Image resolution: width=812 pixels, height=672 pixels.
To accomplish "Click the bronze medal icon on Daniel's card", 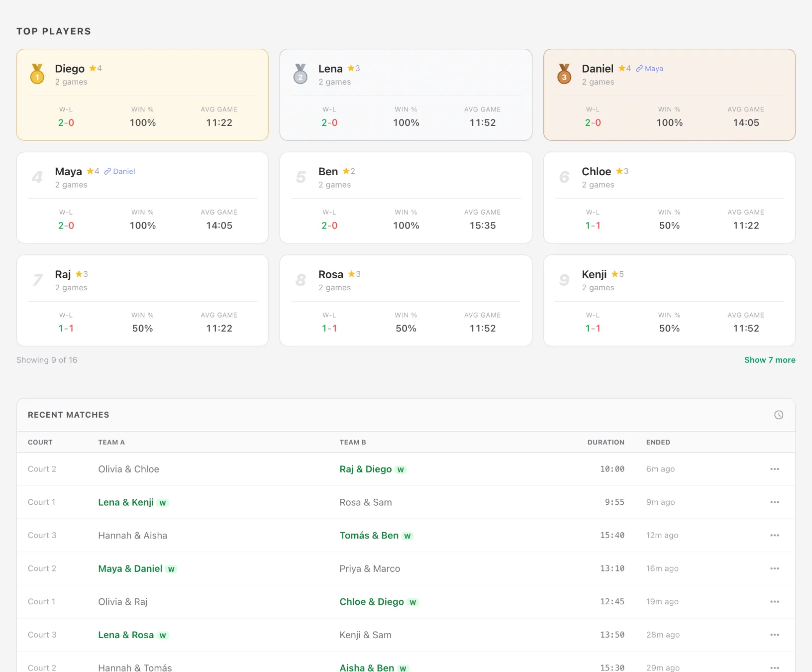I will [564, 74].
